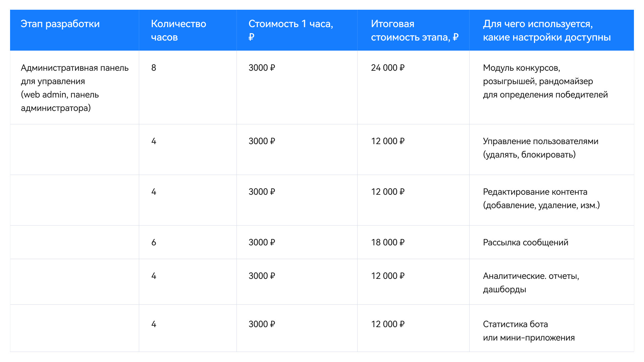Screen dimensions: 644x362
Task: Click the "Статистика бота или мини-приложения" cell
Action: pos(529,331)
